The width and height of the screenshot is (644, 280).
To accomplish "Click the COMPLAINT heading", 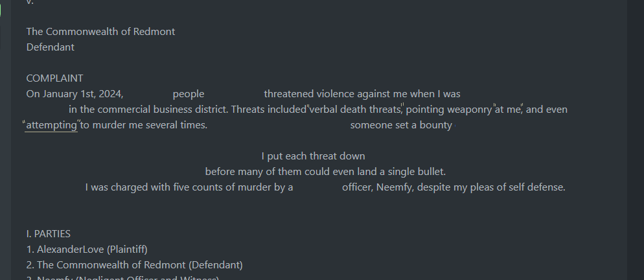I will click(54, 78).
